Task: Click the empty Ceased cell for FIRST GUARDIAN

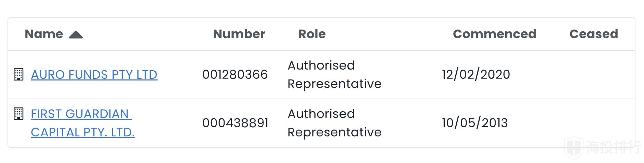Action: (x=593, y=123)
